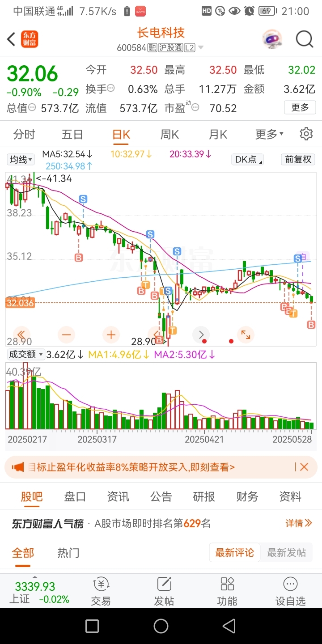This screenshot has width=322, height=644.
Task: Tap the MA5:32.54 indicator value
Action: pyautogui.click(x=67, y=154)
